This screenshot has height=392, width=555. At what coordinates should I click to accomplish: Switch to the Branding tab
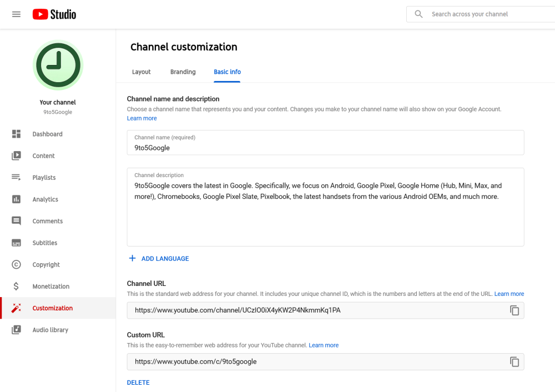point(183,72)
